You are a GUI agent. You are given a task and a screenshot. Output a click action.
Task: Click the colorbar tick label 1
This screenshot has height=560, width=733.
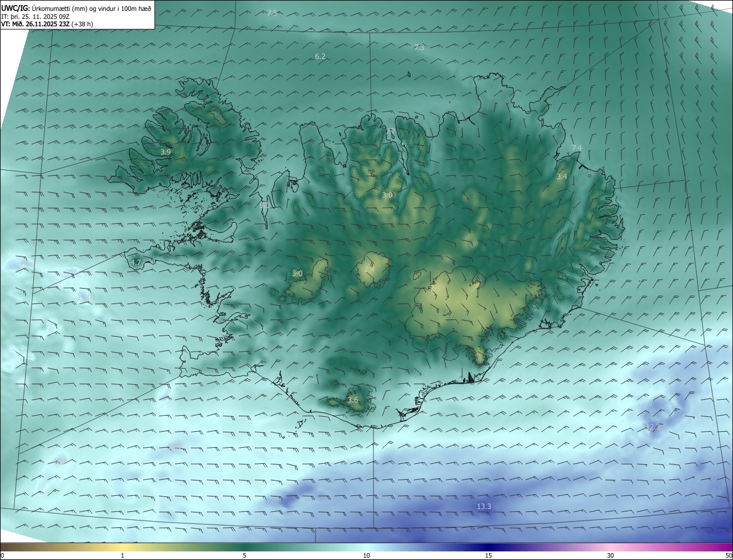coord(123,555)
